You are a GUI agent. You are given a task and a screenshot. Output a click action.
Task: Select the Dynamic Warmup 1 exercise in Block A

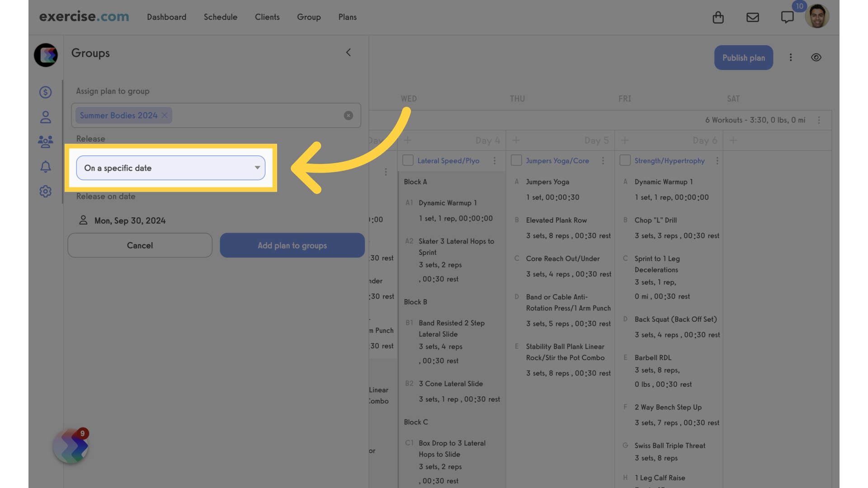448,203
